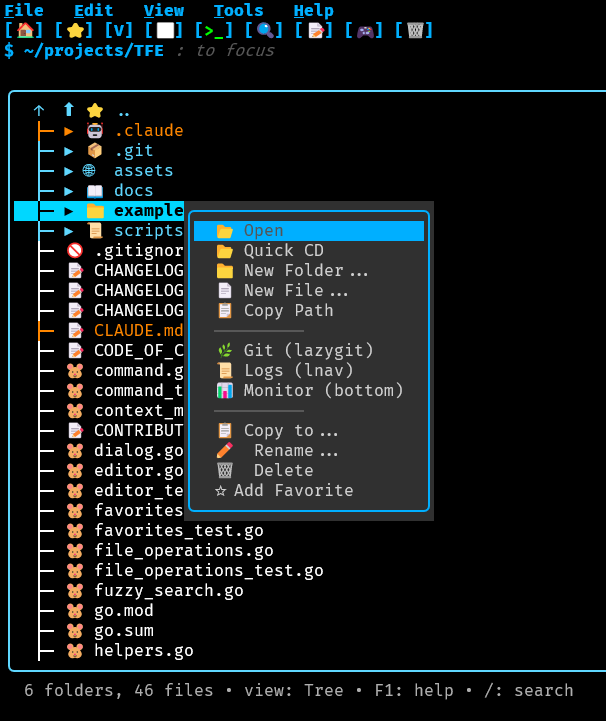Screen dimensions: 606x721
Task: Choose Copy Path in the context menu
Action: [x=309, y=311]
